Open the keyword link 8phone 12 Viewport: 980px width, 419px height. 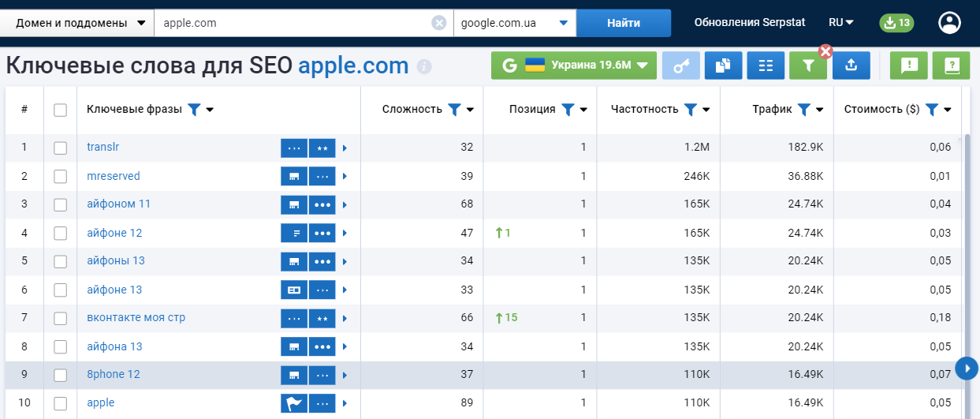pos(114,374)
